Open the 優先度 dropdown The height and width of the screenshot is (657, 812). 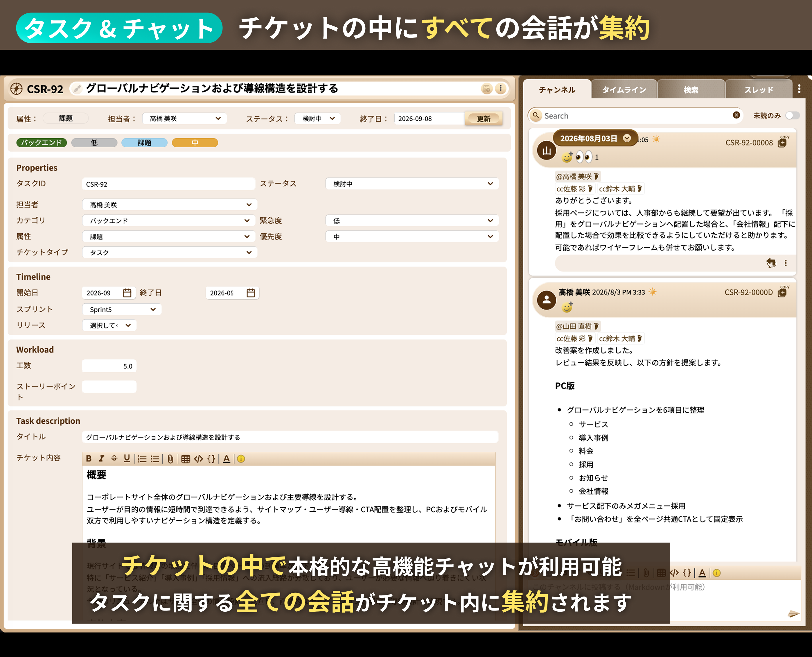point(412,237)
